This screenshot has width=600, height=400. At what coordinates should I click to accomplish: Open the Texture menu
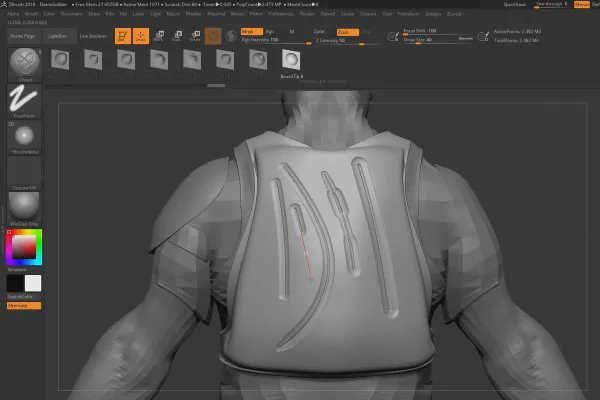[368, 14]
